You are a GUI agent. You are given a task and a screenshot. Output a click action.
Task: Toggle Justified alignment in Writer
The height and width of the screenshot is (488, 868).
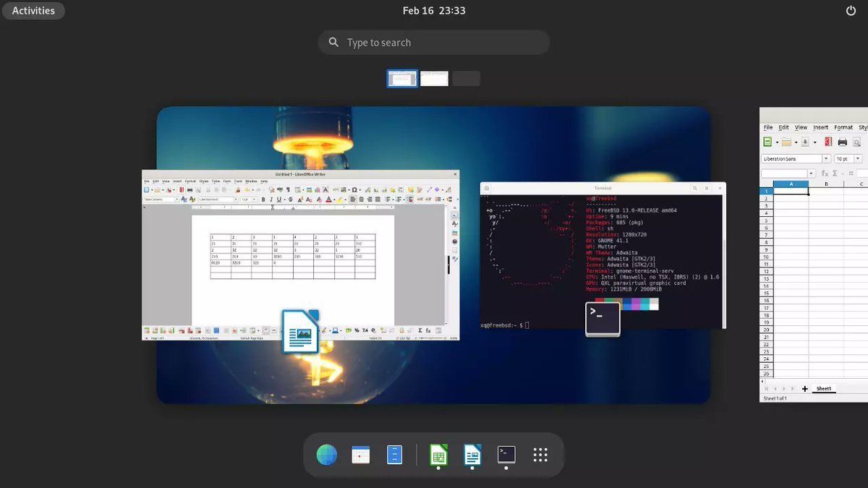[378, 200]
